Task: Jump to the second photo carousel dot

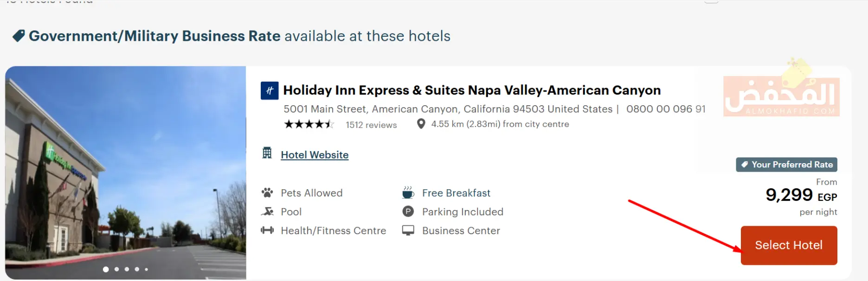Action: [116, 269]
